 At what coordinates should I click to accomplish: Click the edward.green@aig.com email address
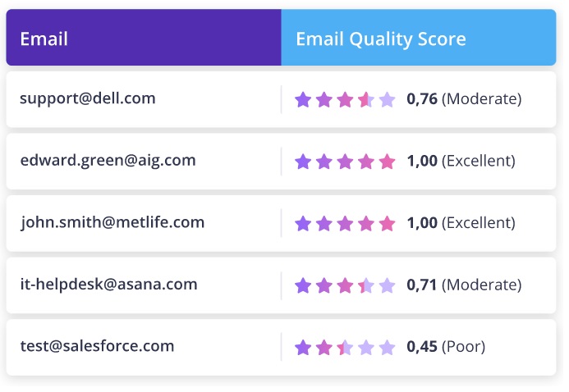pyautogui.click(x=108, y=161)
